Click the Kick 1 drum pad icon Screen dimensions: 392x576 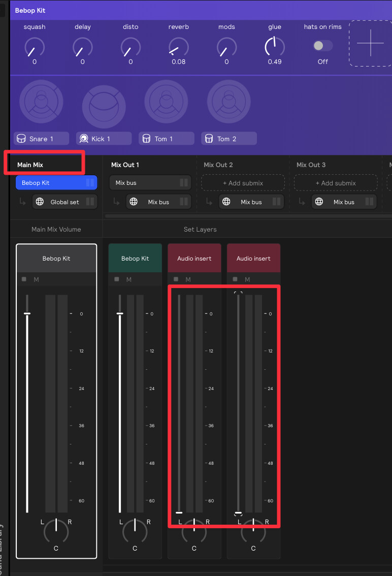pyautogui.click(x=104, y=102)
